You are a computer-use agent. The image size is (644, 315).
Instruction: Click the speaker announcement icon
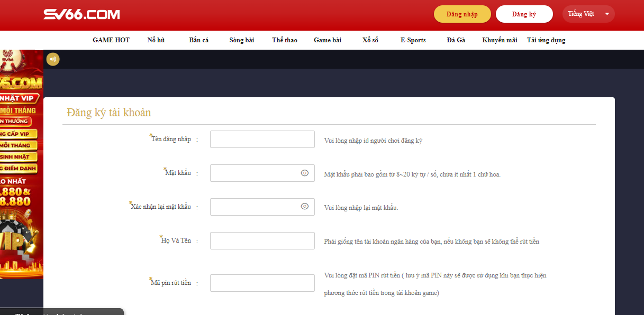tap(53, 59)
